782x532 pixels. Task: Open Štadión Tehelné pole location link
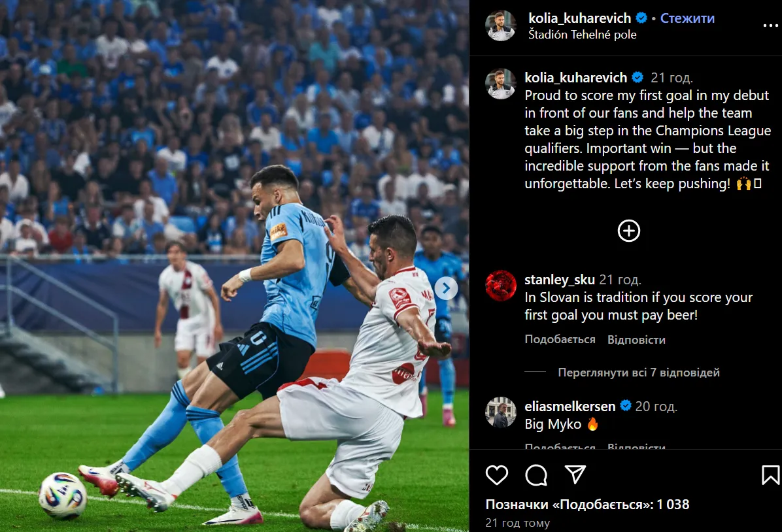point(582,35)
